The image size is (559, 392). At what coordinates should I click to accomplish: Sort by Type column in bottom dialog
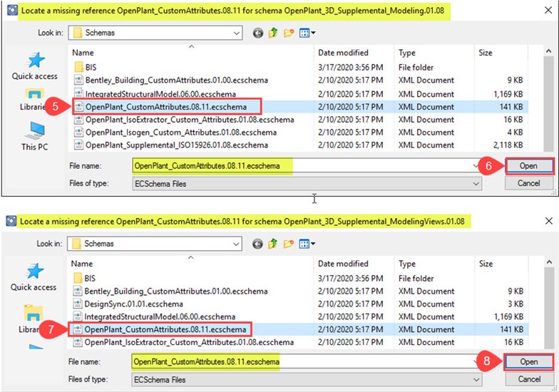pos(406,264)
